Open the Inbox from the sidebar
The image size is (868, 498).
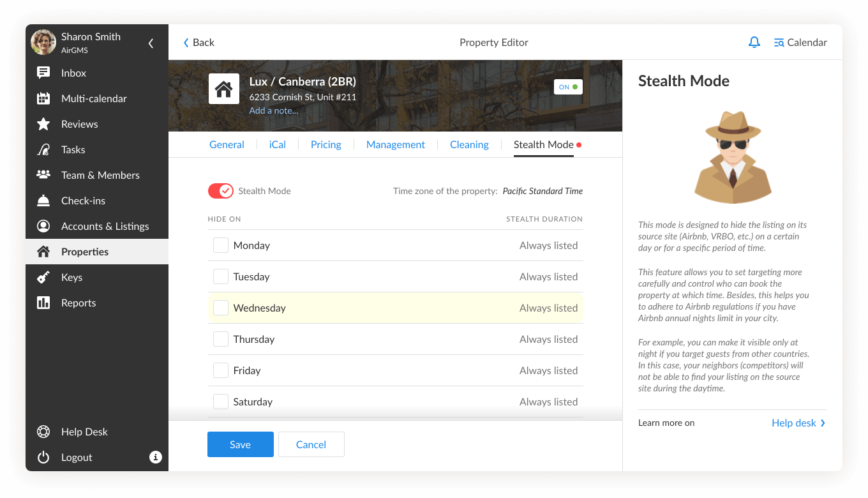73,73
